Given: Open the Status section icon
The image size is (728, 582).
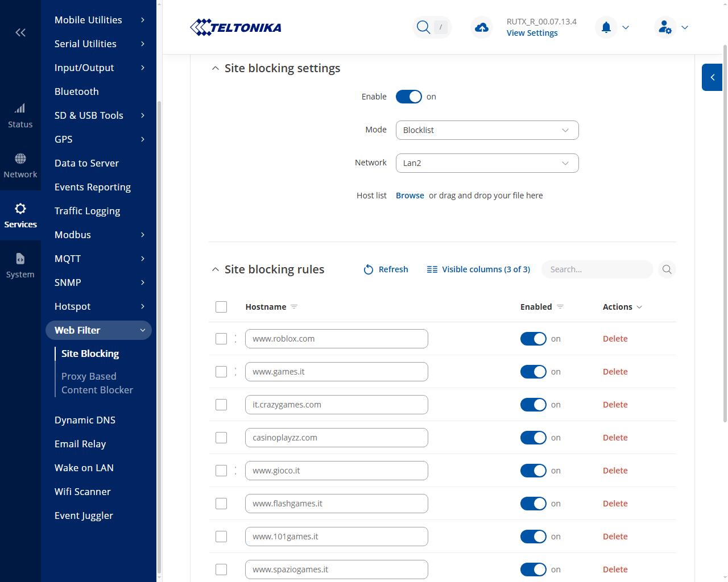Looking at the screenshot, I should (x=20, y=108).
